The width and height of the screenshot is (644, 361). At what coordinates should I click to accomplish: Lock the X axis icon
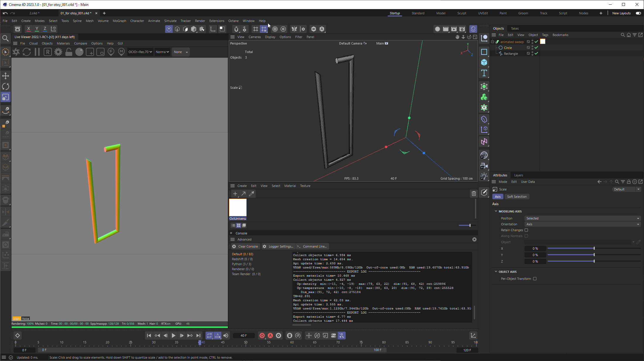click(x=28, y=29)
